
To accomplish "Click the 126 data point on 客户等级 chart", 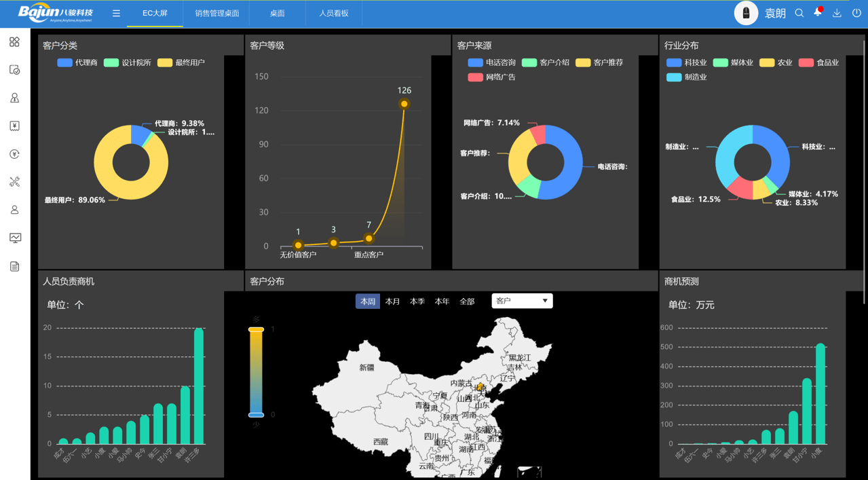I will coord(404,104).
